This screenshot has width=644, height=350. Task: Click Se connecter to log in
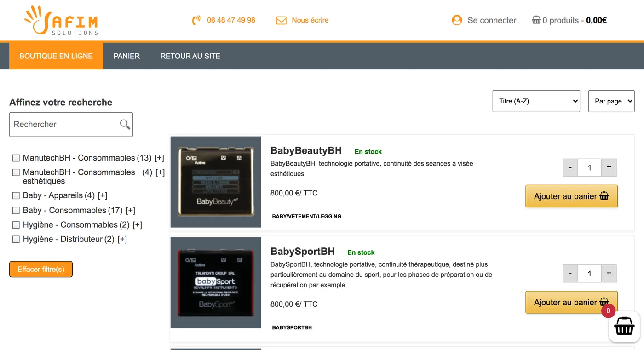tap(492, 20)
